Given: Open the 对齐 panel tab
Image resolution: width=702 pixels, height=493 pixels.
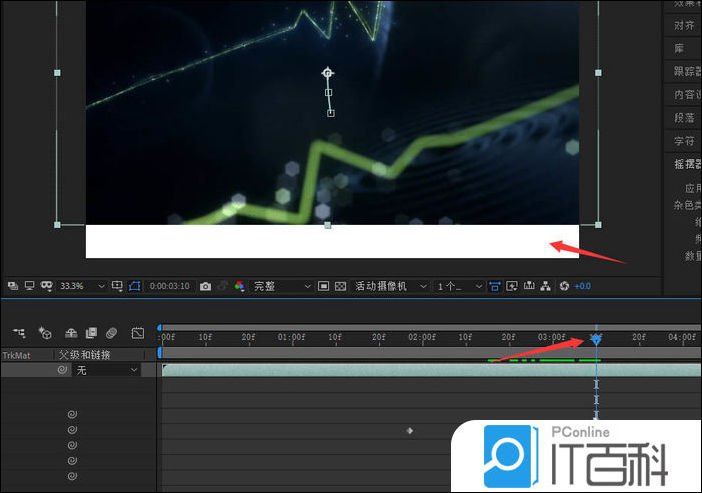Looking at the screenshot, I should click(684, 26).
